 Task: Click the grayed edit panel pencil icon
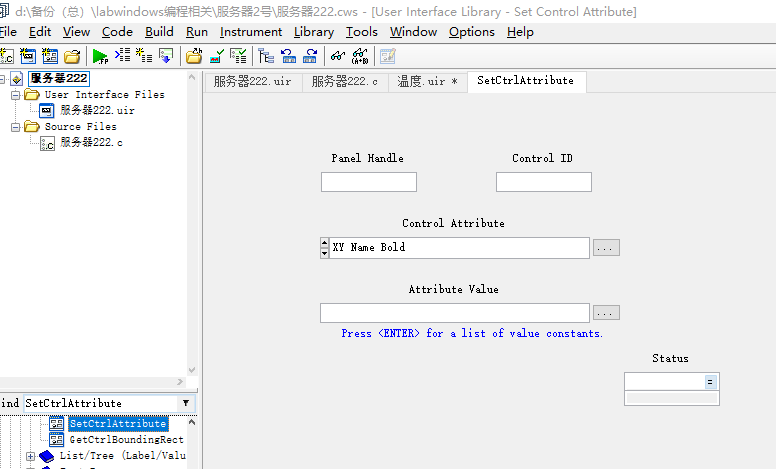point(388,56)
